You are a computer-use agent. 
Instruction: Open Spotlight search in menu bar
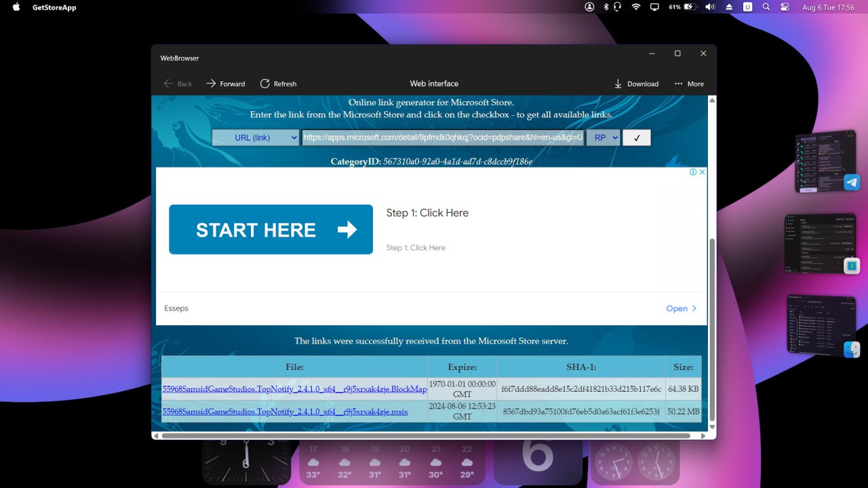[x=766, y=7]
